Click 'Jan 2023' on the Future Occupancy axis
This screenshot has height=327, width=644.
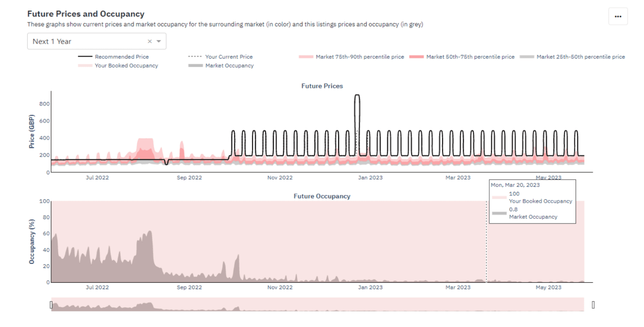370,287
